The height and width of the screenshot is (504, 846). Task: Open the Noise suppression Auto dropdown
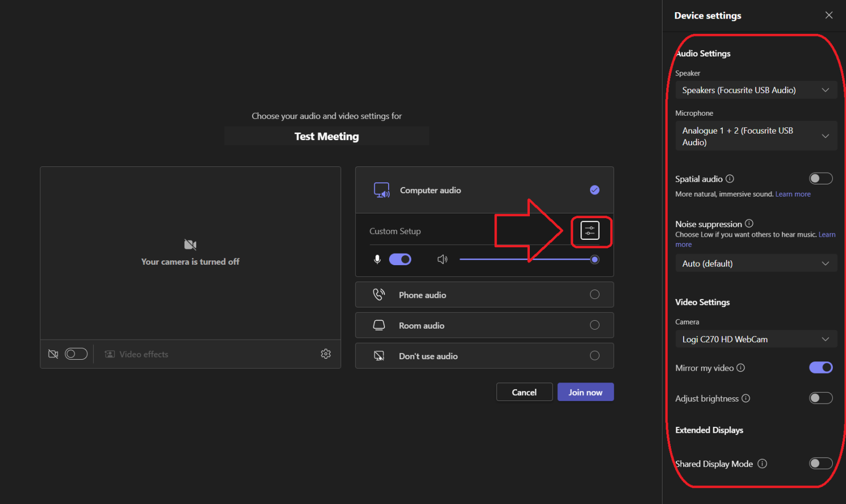[x=756, y=264]
